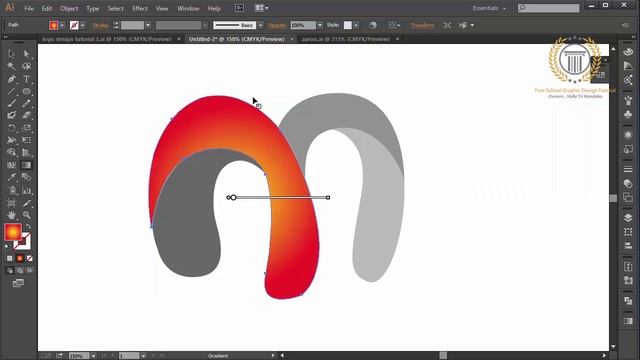Image resolution: width=640 pixels, height=360 pixels.
Task: Expand control bar fill color dropdown
Action: 62,25
